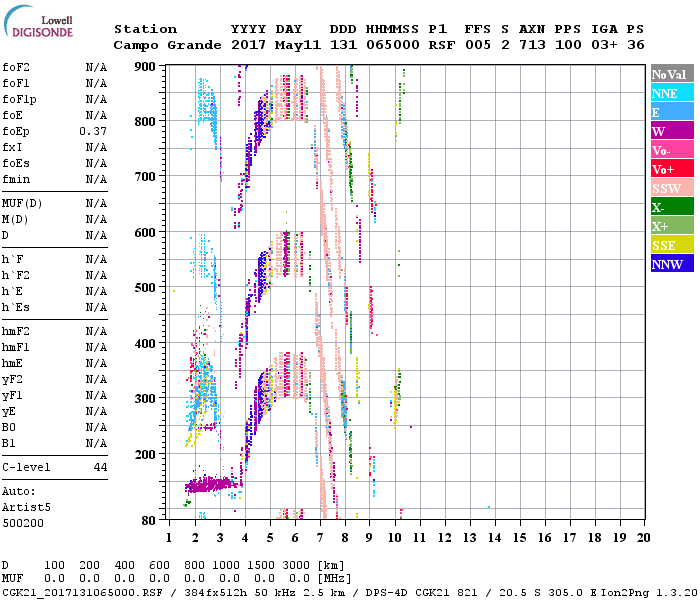This screenshot has height=600, width=700.
Task: Click the h`E parameter label
Action: pos(12,292)
